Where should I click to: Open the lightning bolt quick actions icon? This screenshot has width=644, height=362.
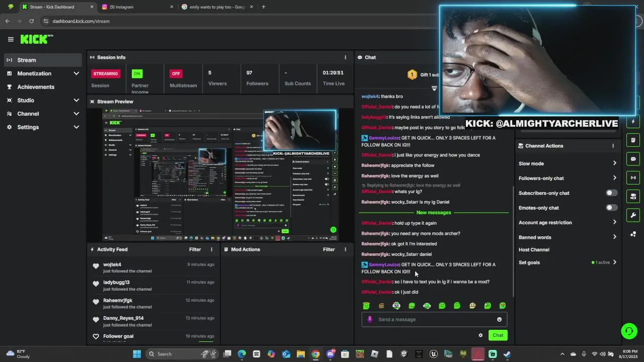[x=633, y=122]
